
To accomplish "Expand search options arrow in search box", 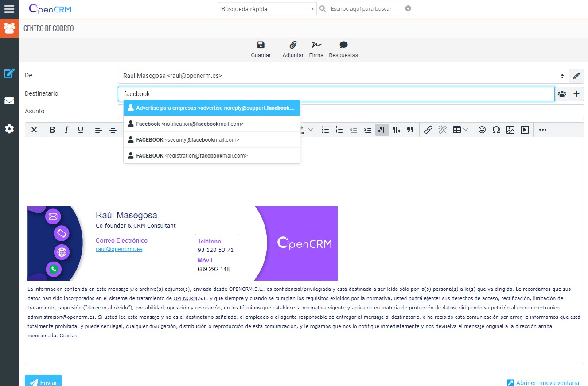I will point(408,8).
